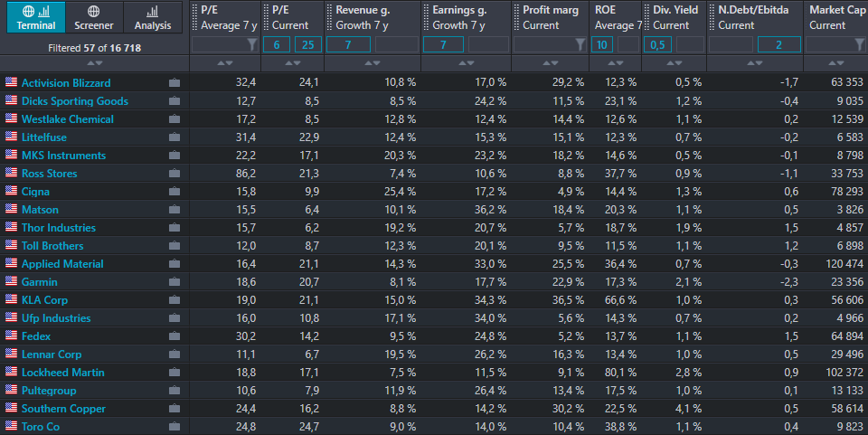This screenshot has width=868, height=435.
Task: Open briefcase icon for Lockheed Martin
Action: (175, 373)
